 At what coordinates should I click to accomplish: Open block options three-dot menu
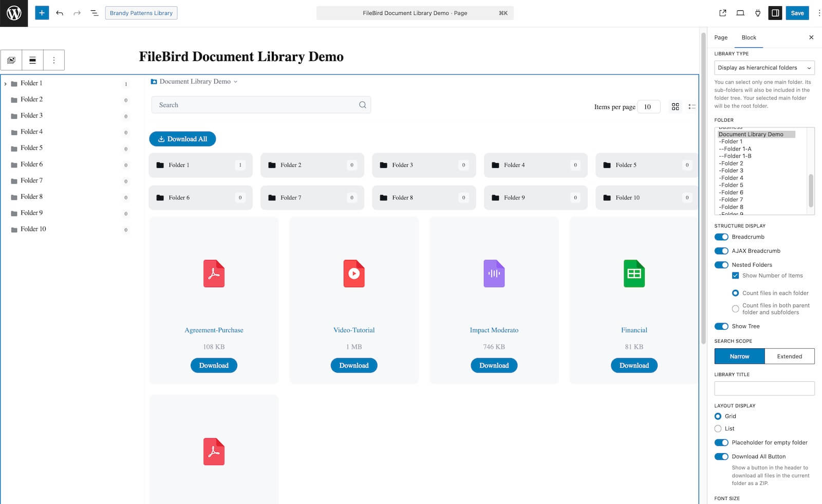[x=54, y=60]
